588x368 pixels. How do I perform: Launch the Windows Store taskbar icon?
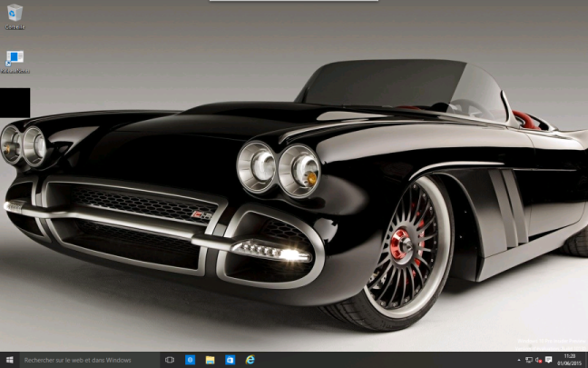[x=230, y=360]
